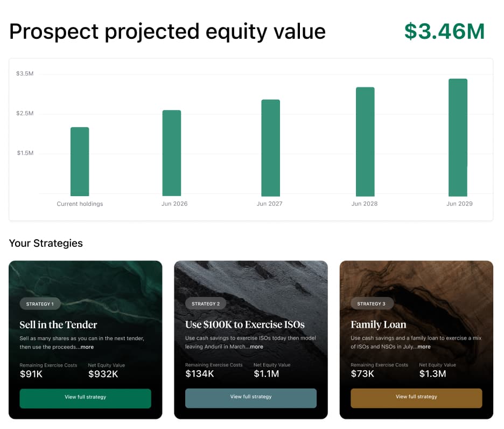Screen dimensions: 504x429
Task: View full strategy for Use $100K to Exercise ISOs
Action: point(250,398)
